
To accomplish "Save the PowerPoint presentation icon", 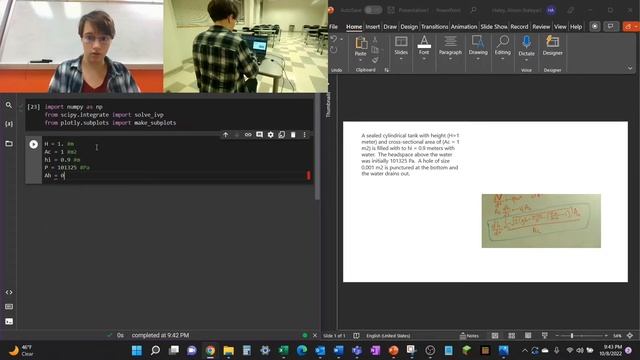I will (391, 10).
